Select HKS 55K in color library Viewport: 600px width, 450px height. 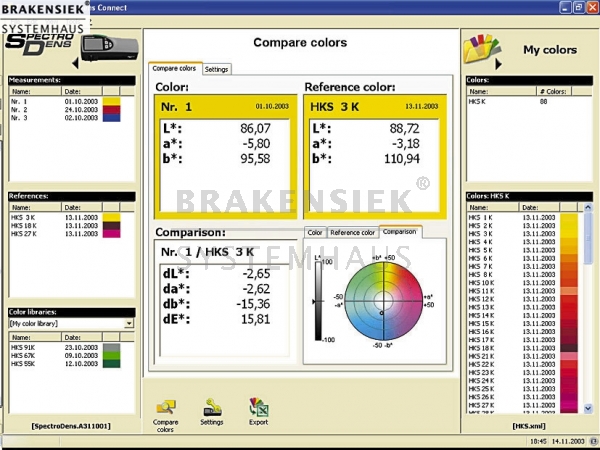coord(65,364)
